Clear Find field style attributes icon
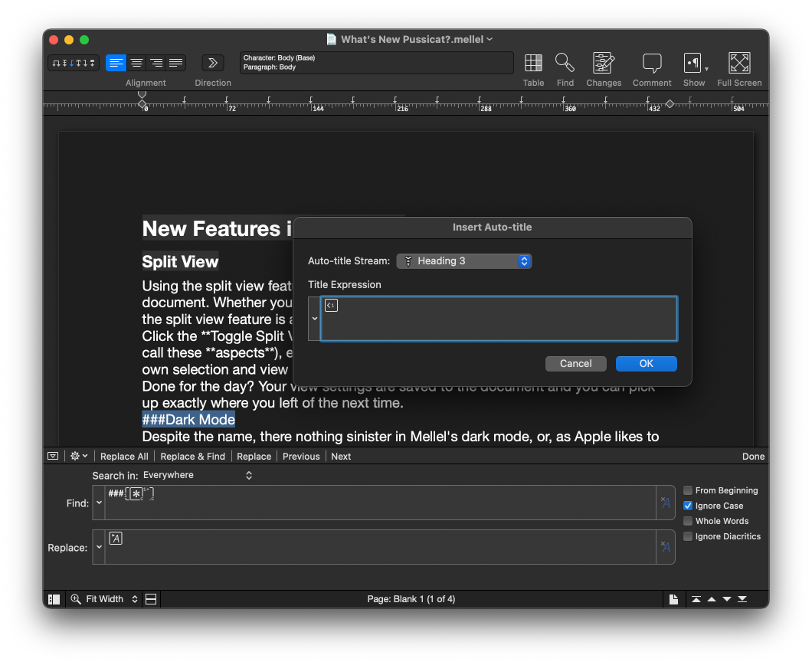 click(x=666, y=502)
